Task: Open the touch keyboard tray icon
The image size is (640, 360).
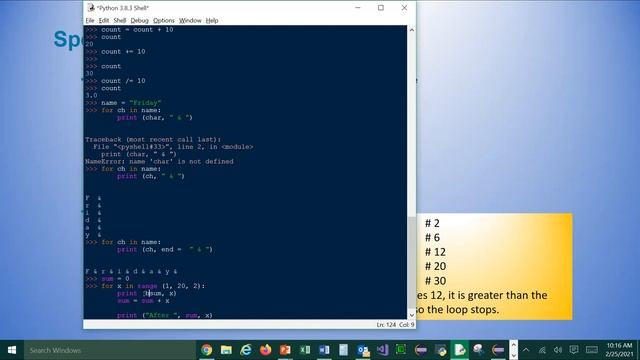Action: pyautogui.click(x=592, y=350)
